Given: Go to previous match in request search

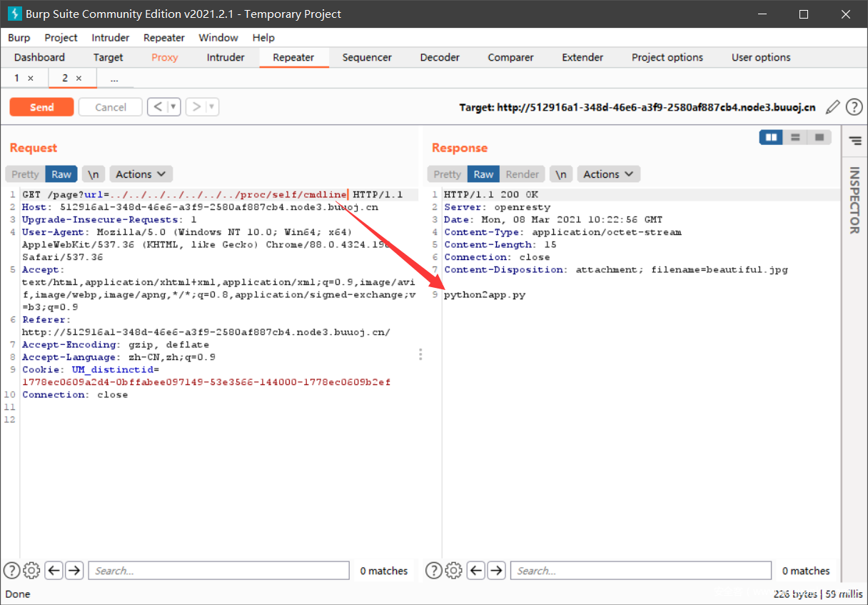Looking at the screenshot, I should point(54,570).
